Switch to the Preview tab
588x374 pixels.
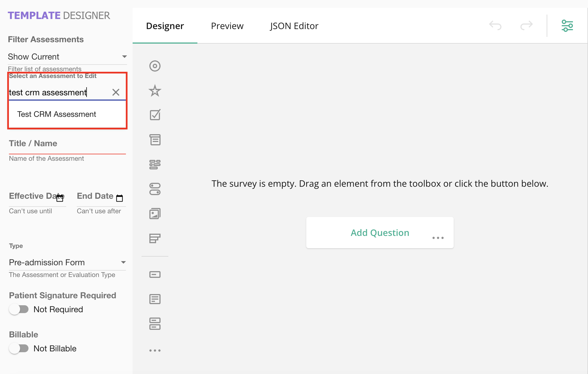[x=227, y=26]
